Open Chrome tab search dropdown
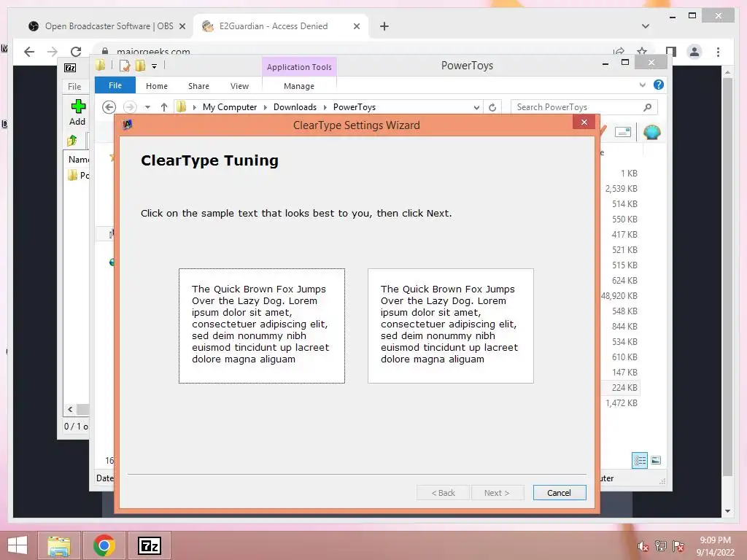The height and width of the screenshot is (560, 747). pos(646,26)
